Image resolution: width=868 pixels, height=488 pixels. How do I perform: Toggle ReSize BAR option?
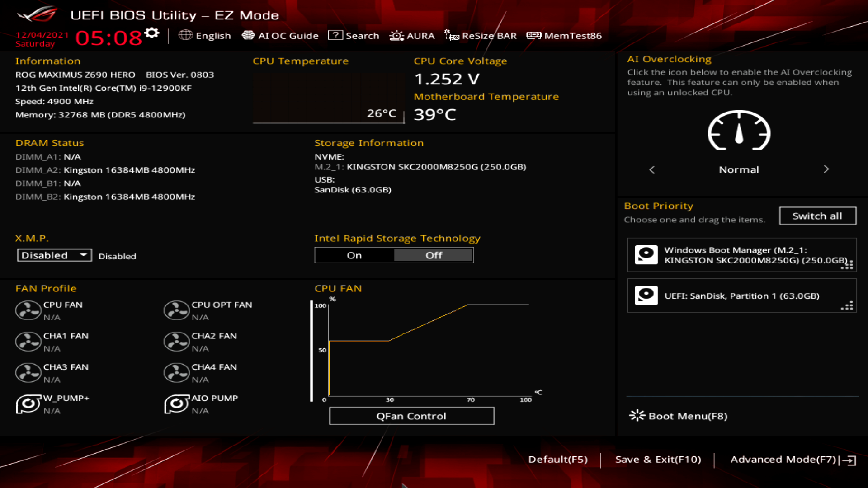coord(481,36)
